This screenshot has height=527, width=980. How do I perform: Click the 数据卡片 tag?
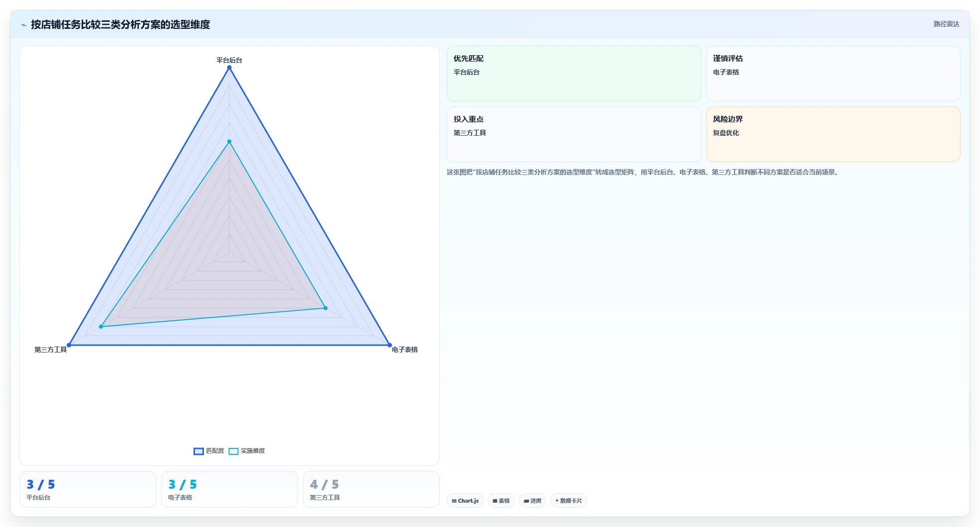click(x=569, y=501)
